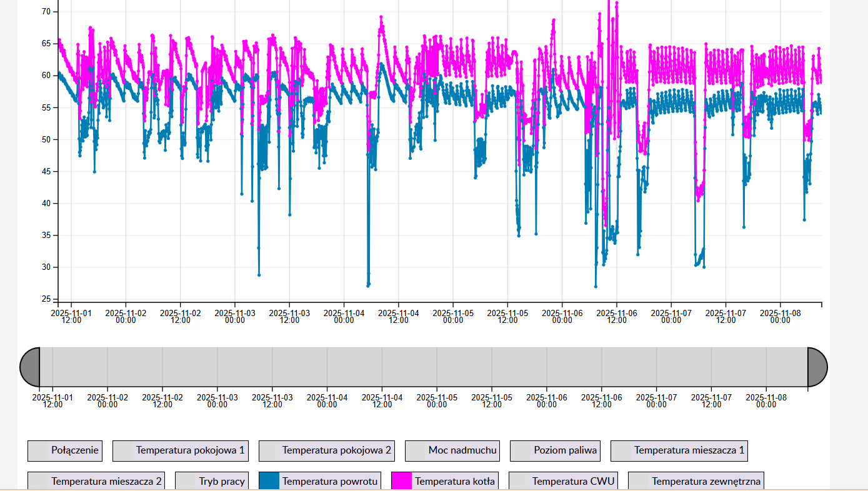The height and width of the screenshot is (491, 868).
Task: Toggle the Temperatura mieszacza 1 legend button
Action: point(679,450)
